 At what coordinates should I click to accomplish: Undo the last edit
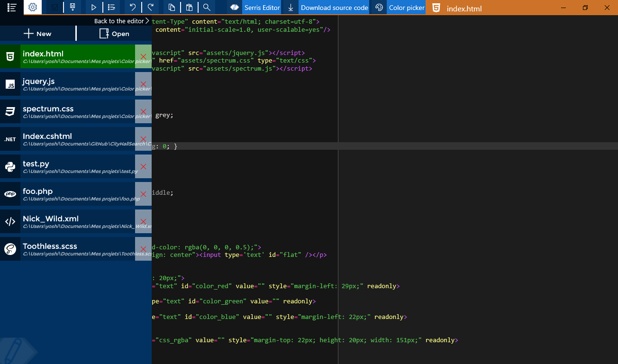(x=132, y=7)
